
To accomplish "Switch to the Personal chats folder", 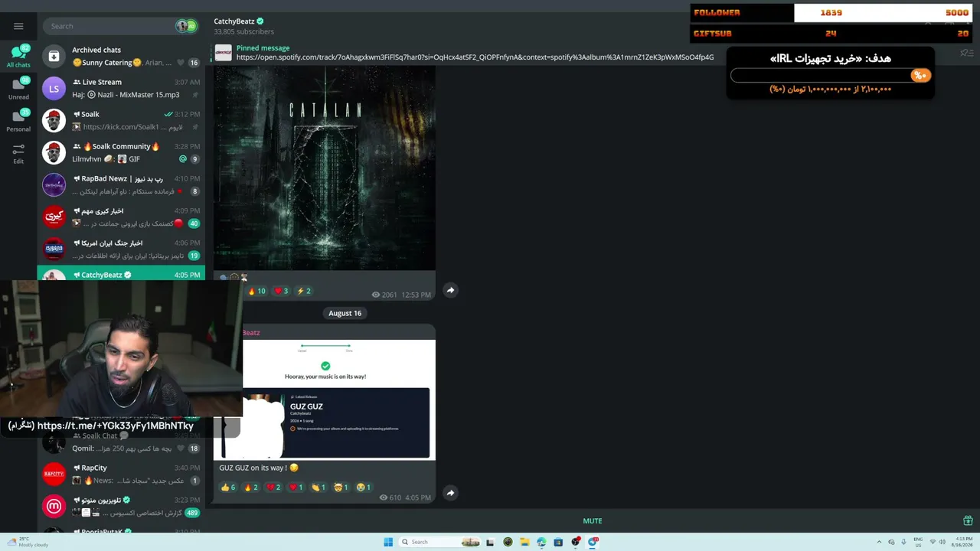I will click(x=18, y=121).
